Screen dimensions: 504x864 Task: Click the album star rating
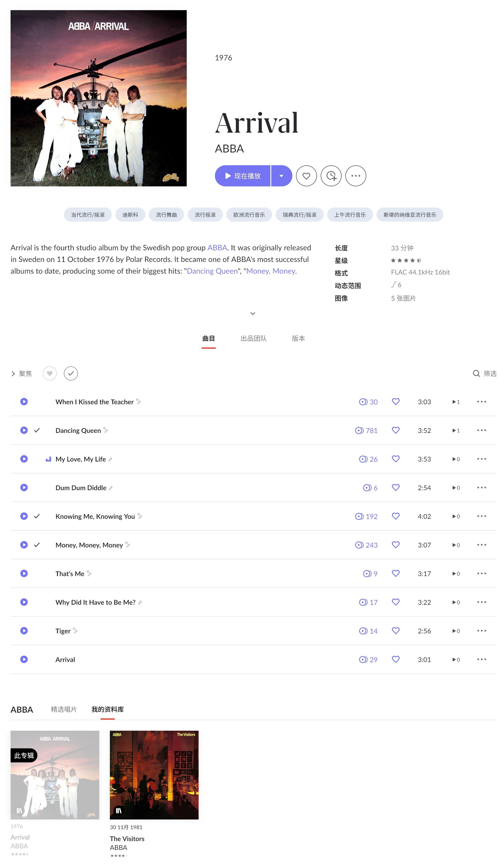coord(406,260)
